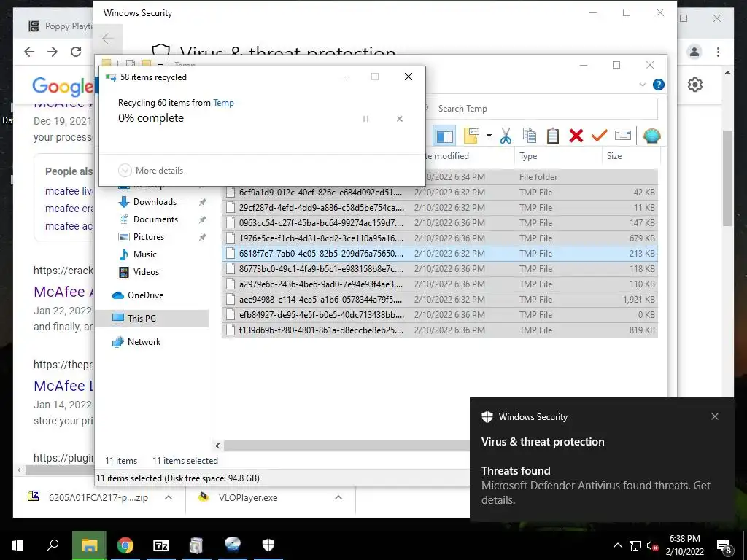Cut selected files with the scissors icon

pyautogui.click(x=506, y=136)
